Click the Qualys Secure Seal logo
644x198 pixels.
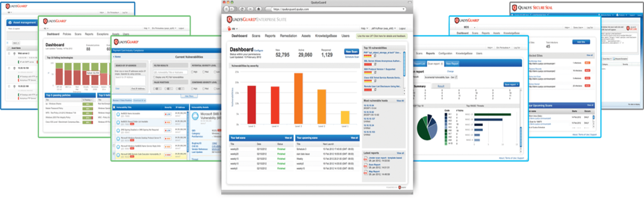tap(533, 8)
